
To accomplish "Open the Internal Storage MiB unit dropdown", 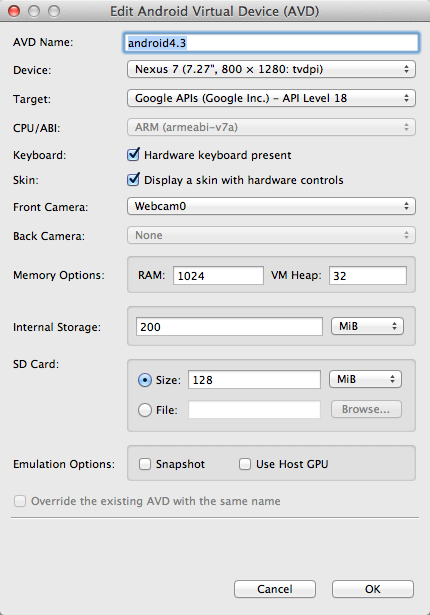I will click(367, 326).
